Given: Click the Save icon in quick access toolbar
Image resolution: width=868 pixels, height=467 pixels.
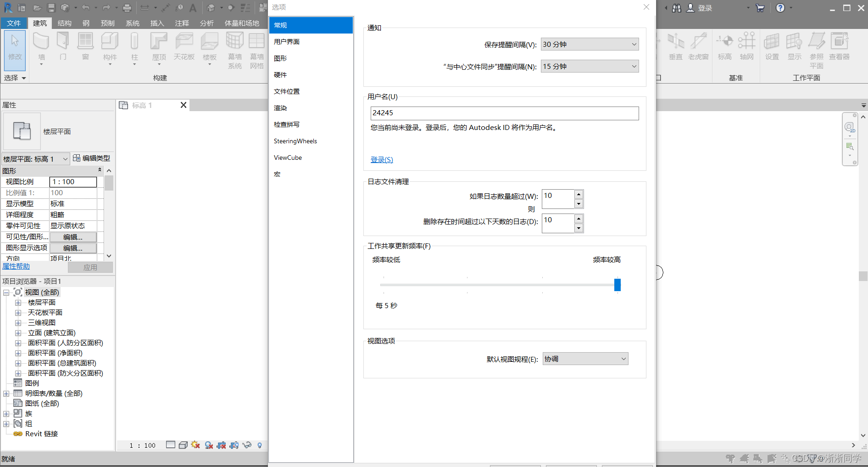Looking at the screenshot, I should click(x=51, y=8).
